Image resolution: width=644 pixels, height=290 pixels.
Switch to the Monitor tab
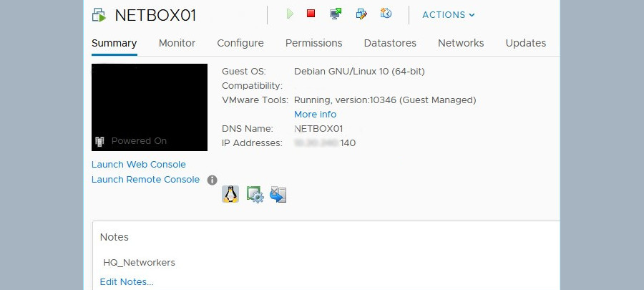[x=177, y=43]
